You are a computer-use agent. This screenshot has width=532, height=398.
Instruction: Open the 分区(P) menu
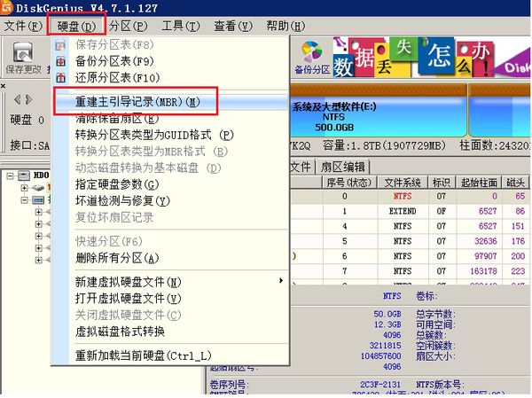tap(128, 26)
